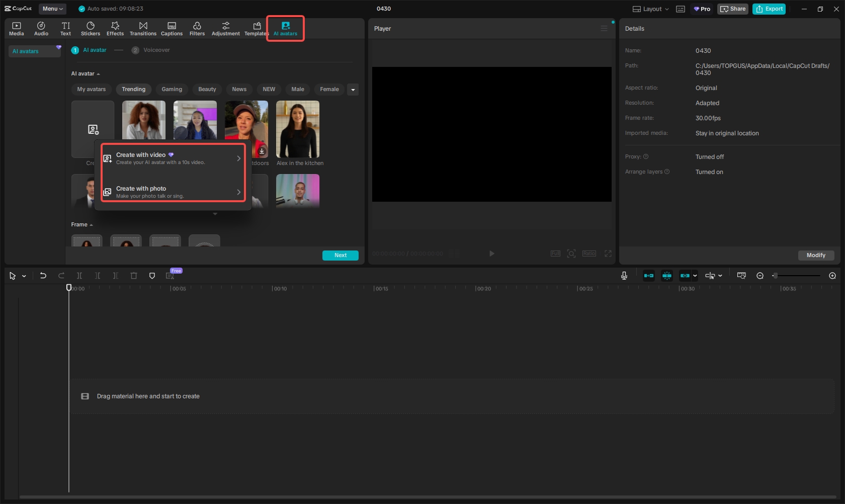Viewport: 845px width, 504px height.
Task: Open the Menu dropdown
Action: (52, 9)
